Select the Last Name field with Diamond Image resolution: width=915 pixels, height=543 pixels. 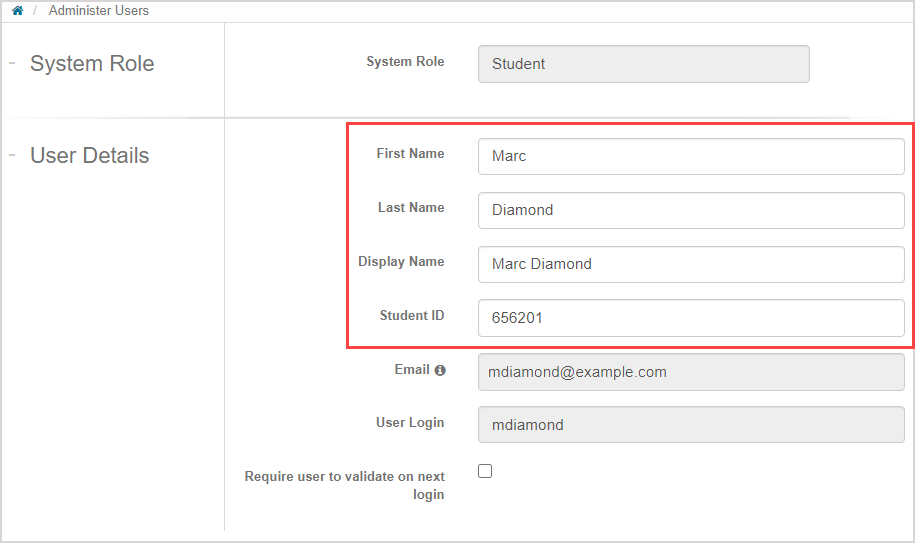[690, 210]
